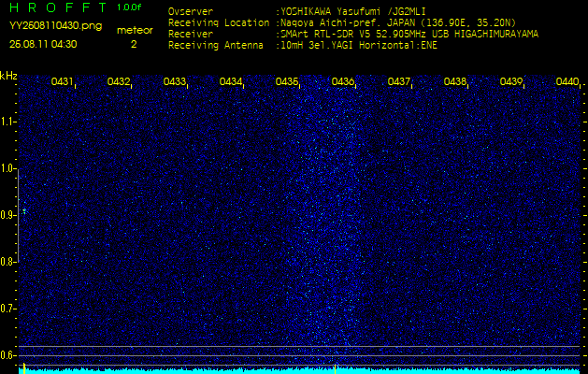Click the 1.1 kHz frequency label
Viewport: 588px width, 374px height.
[7, 122]
